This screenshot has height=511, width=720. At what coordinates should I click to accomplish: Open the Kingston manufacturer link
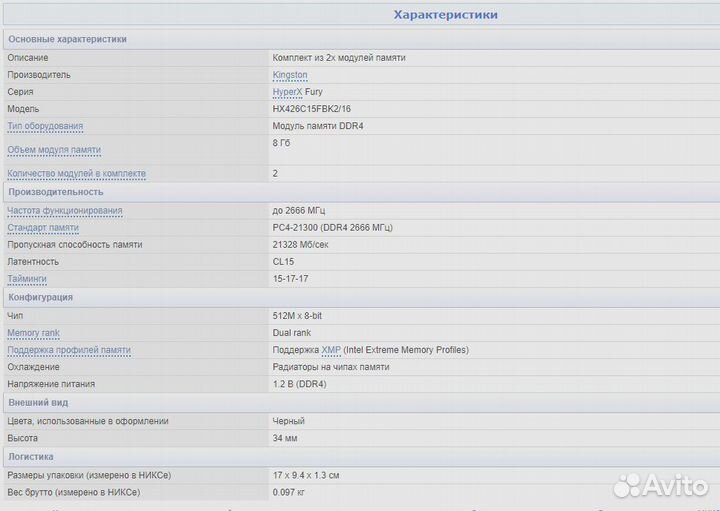click(290, 75)
